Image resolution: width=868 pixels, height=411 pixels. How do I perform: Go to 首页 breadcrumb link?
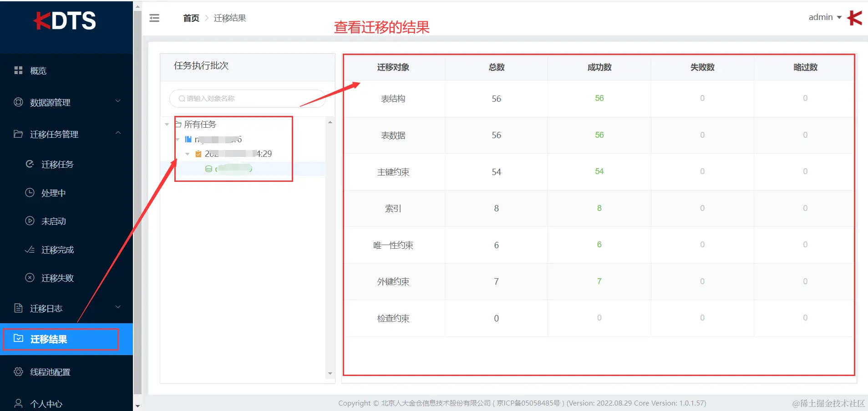[191, 18]
